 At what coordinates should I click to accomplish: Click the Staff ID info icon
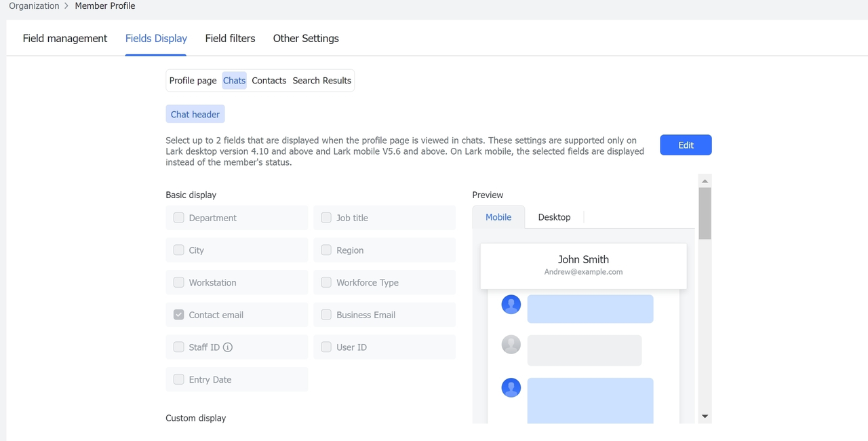[x=228, y=347]
